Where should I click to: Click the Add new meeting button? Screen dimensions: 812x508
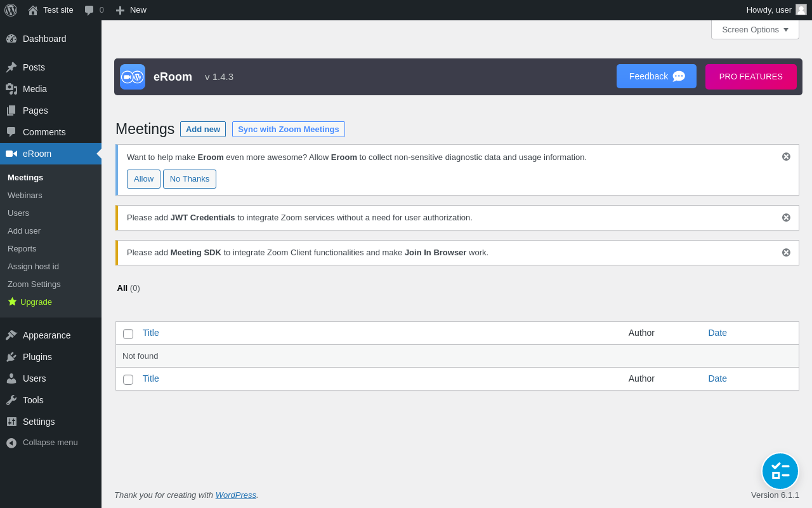click(203, 130)
